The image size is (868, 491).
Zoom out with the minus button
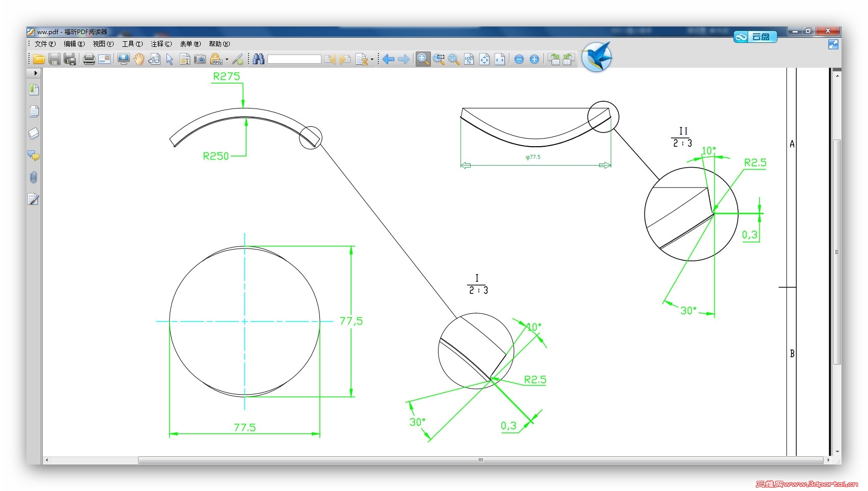click(x=519, y=59)
